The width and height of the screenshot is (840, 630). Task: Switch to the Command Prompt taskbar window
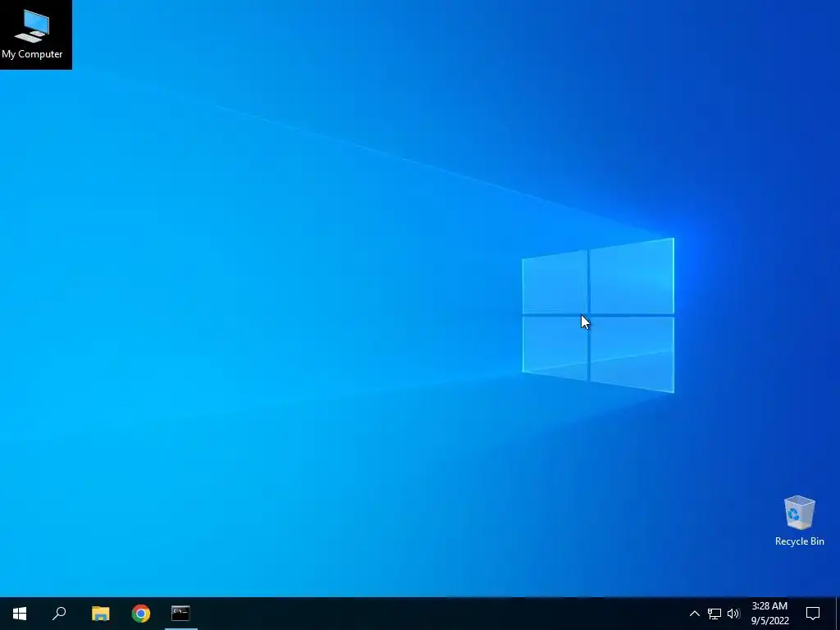180,614
